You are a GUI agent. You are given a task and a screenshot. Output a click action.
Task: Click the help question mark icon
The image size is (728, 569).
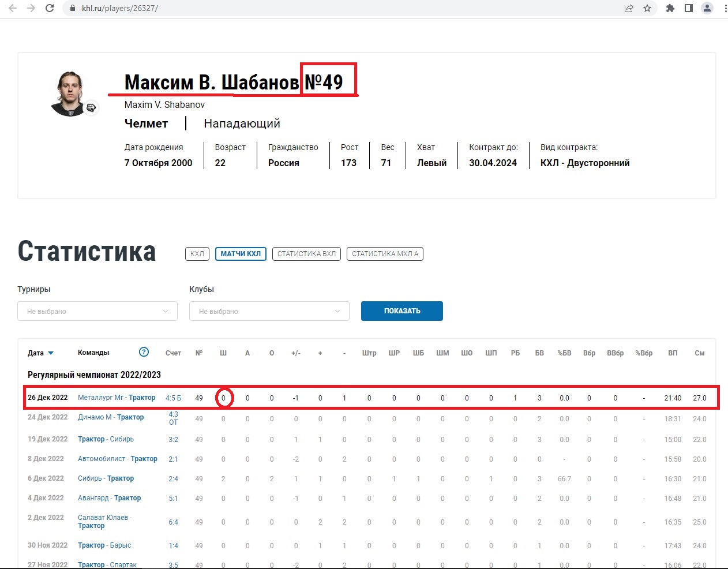(144, 352)
